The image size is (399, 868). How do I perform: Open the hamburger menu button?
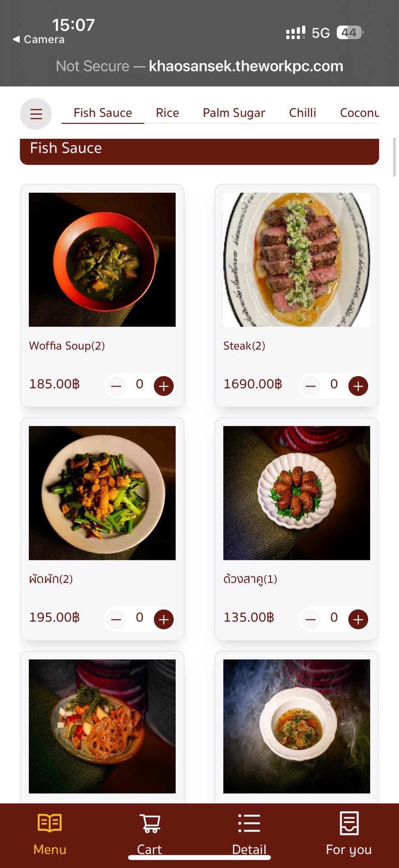(x=36, y=114)
